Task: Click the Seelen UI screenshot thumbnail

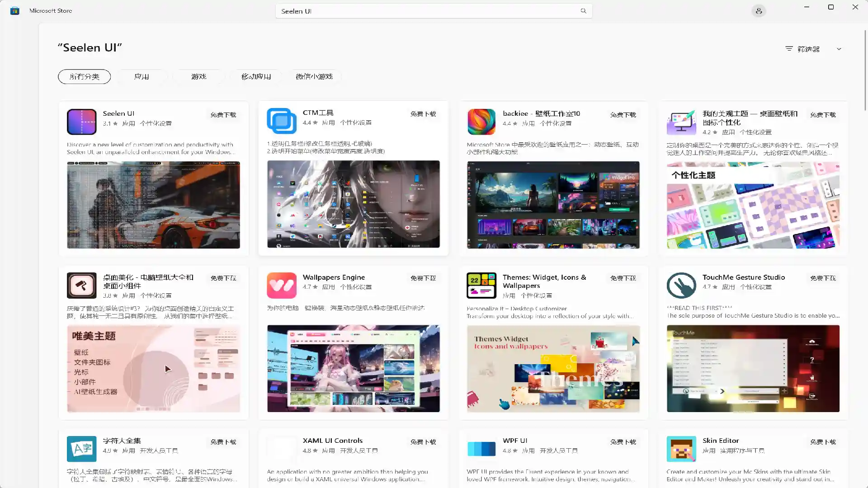Action: point(153,205)
